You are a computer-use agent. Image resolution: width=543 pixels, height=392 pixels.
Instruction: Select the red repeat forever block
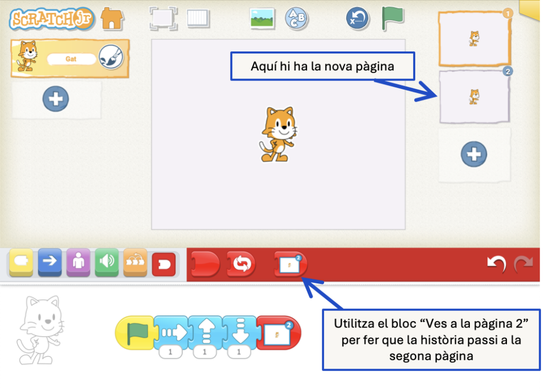241,263
